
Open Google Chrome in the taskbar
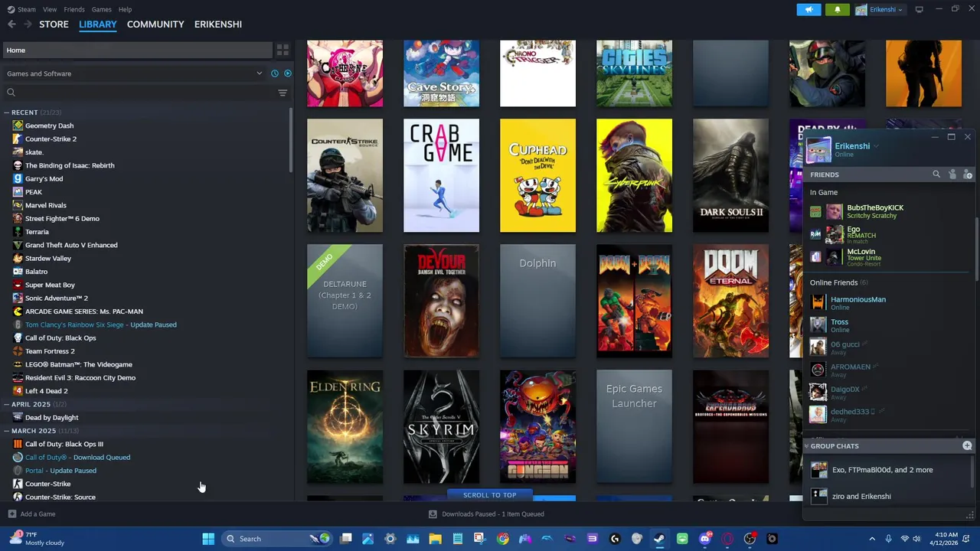[502, 539]
